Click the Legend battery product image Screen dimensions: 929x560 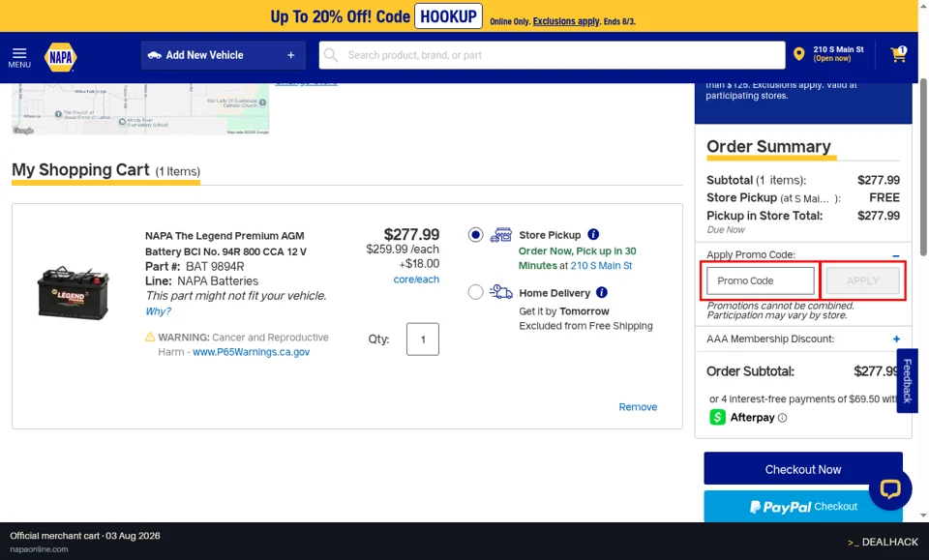coord(73,293)
